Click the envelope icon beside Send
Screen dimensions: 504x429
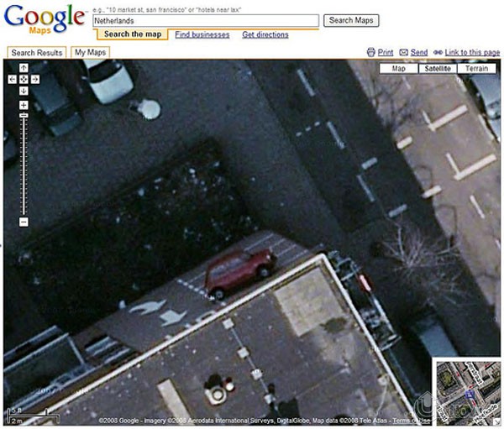point(403,52)
